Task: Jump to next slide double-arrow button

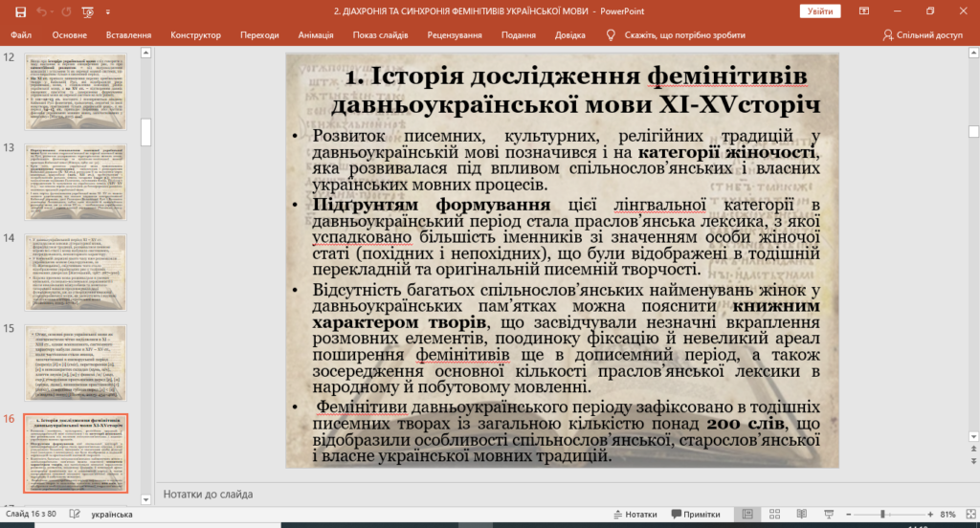Action: coord(973,461)
